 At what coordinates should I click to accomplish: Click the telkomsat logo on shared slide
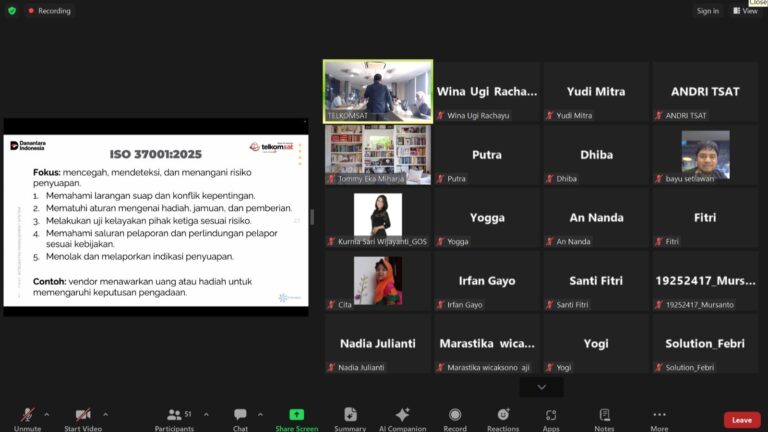[x=271, y=147]
